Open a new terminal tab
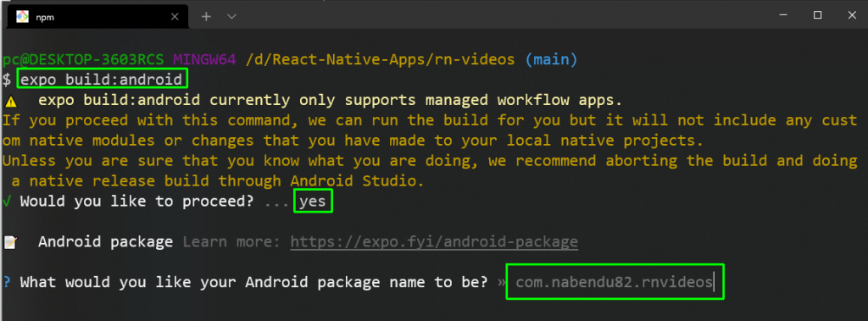Image resolution: width=868 pixels, height=321 pixels. 206,17
